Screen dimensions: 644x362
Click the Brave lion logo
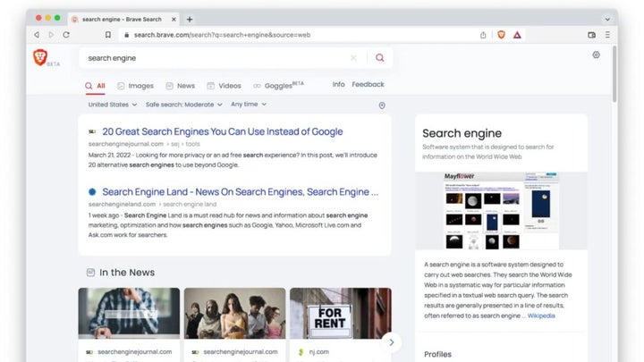[40, 57]
